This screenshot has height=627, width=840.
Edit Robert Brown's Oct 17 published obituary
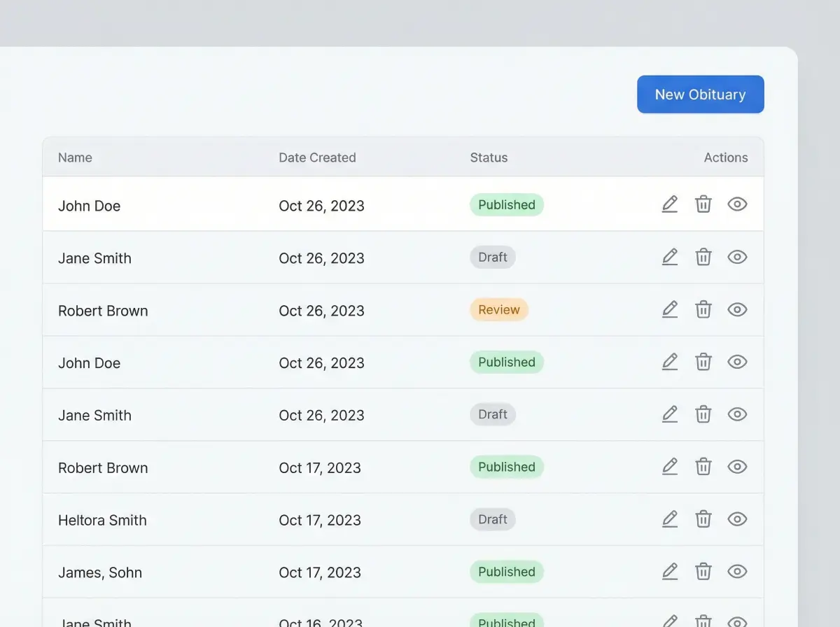click(x=669, y=467)
